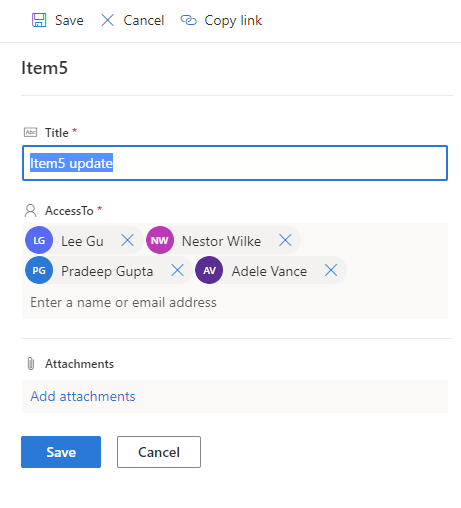The height and width of the screenshot is (508, 461).
Task: Click the NW avatar for Nestor Wilke
Action: pos(160,240)
